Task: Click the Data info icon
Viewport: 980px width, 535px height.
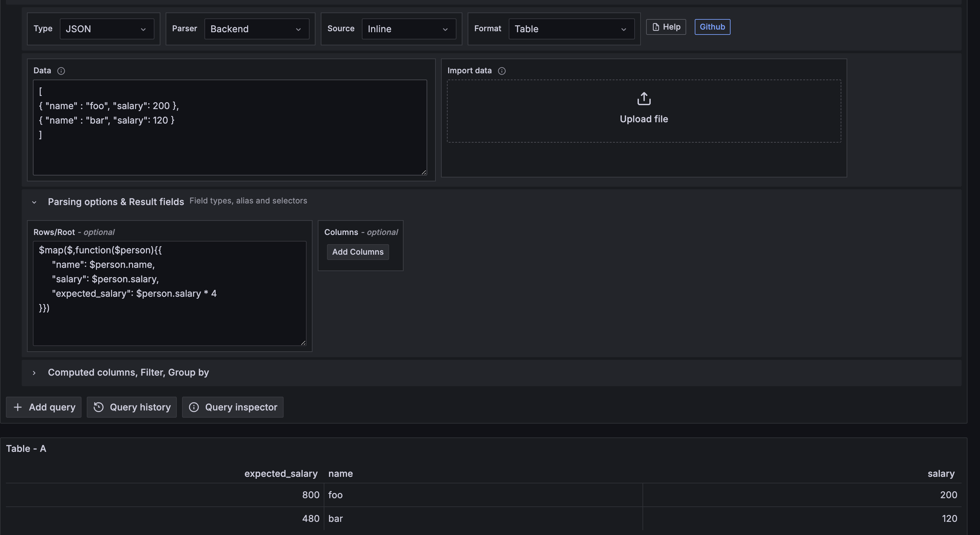Action: pos(61,71)
